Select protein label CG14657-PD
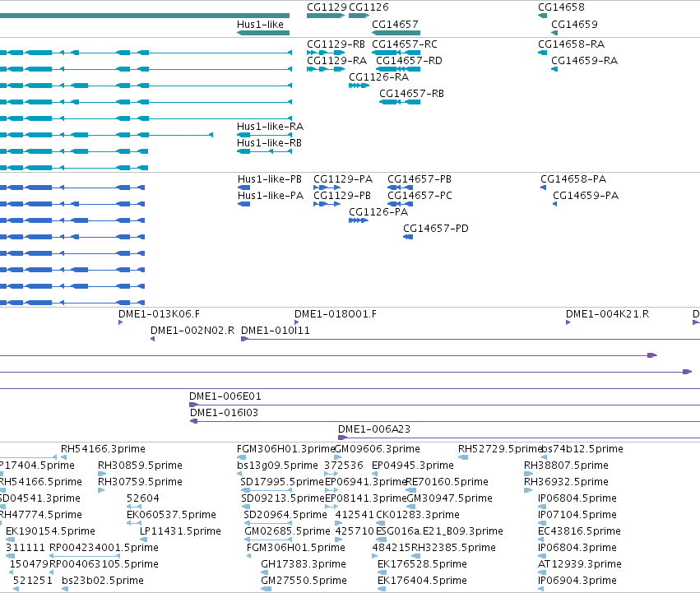Viewport: 700px width, 593px height. (436, 229)
